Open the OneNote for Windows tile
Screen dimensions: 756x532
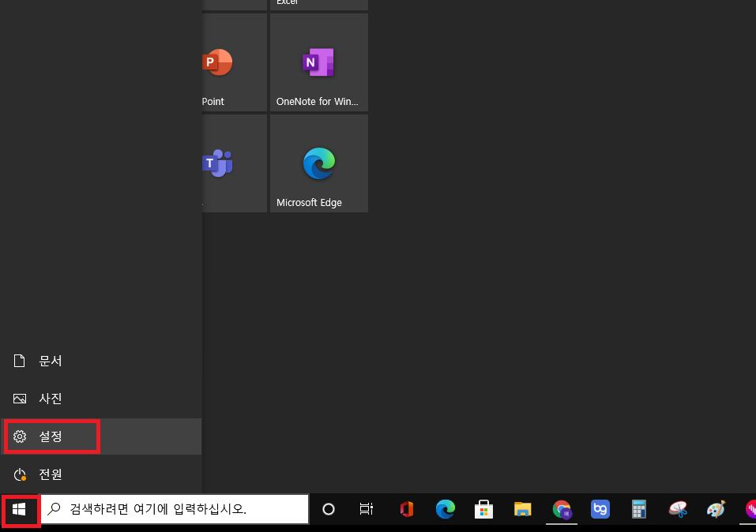(x=319, y=62)
